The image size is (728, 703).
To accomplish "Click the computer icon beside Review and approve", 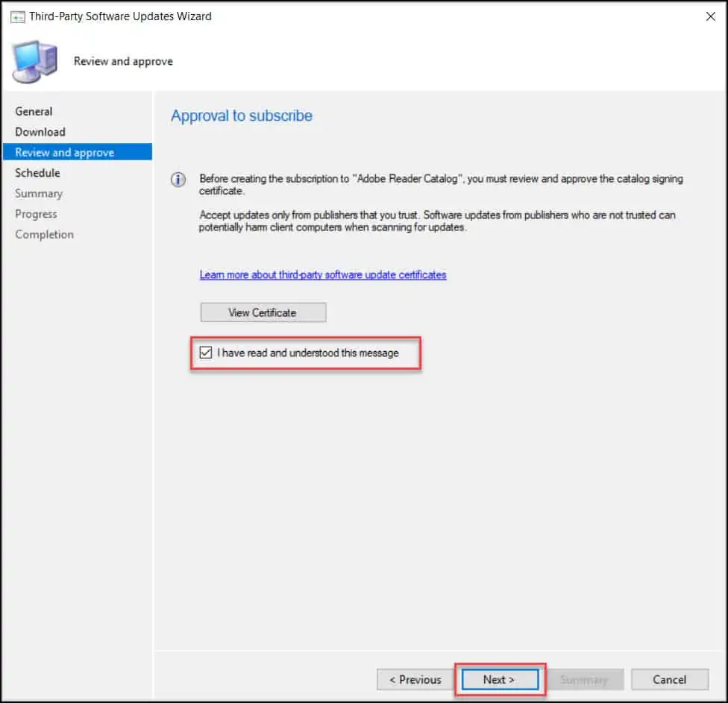I will click(35, 62).
